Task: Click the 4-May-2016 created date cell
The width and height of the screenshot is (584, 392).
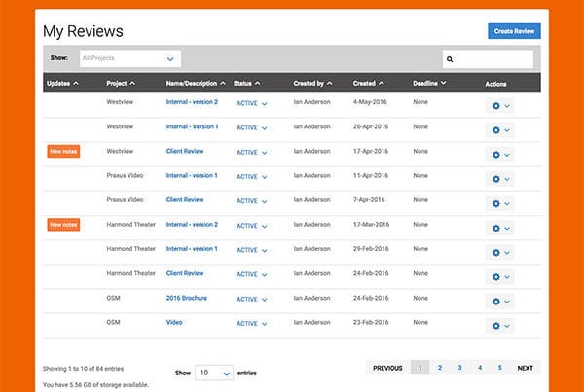Action: pos(370,102)
